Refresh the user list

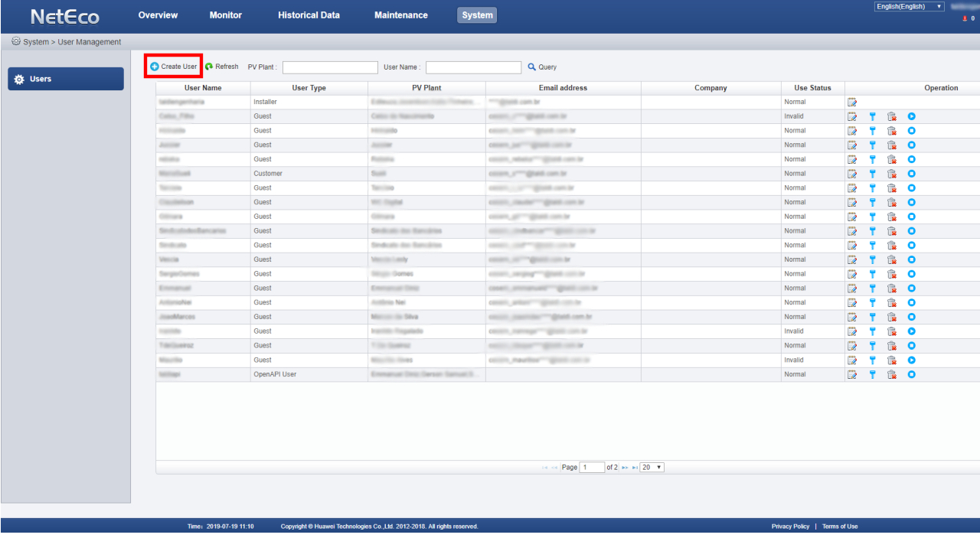pos(221,67)
